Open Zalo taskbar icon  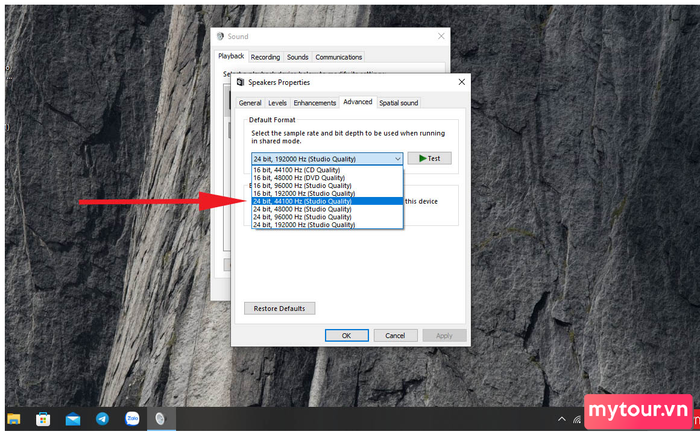point(132,418)
